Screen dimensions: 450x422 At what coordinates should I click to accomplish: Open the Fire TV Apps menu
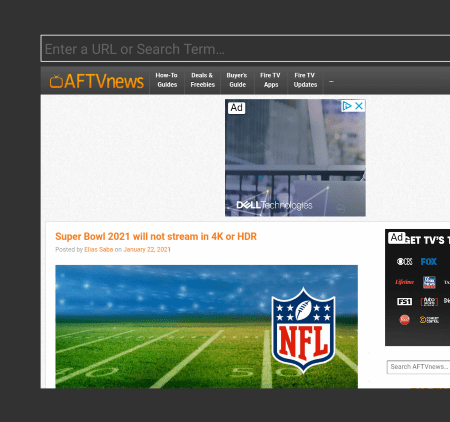click(270, 80)
